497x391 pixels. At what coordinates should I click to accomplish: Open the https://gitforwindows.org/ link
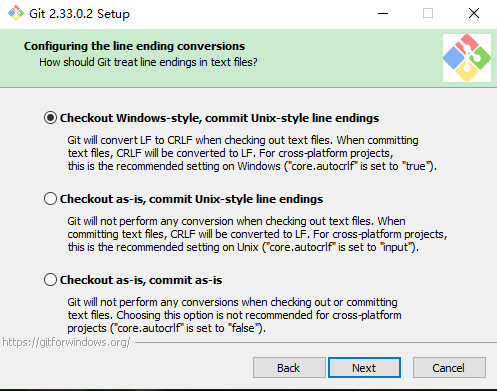[x=66, y=342]
